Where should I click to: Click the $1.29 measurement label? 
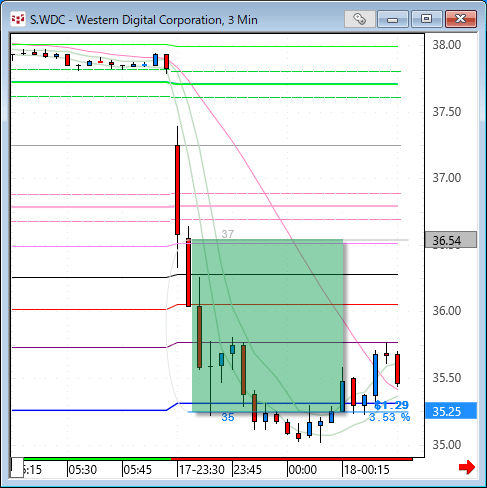coord(391,405)
